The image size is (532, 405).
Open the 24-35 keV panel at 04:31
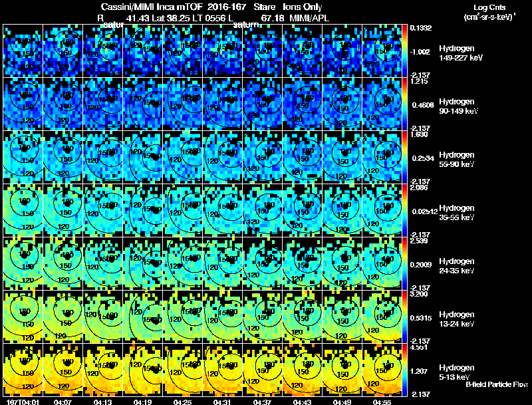(223, 264)
